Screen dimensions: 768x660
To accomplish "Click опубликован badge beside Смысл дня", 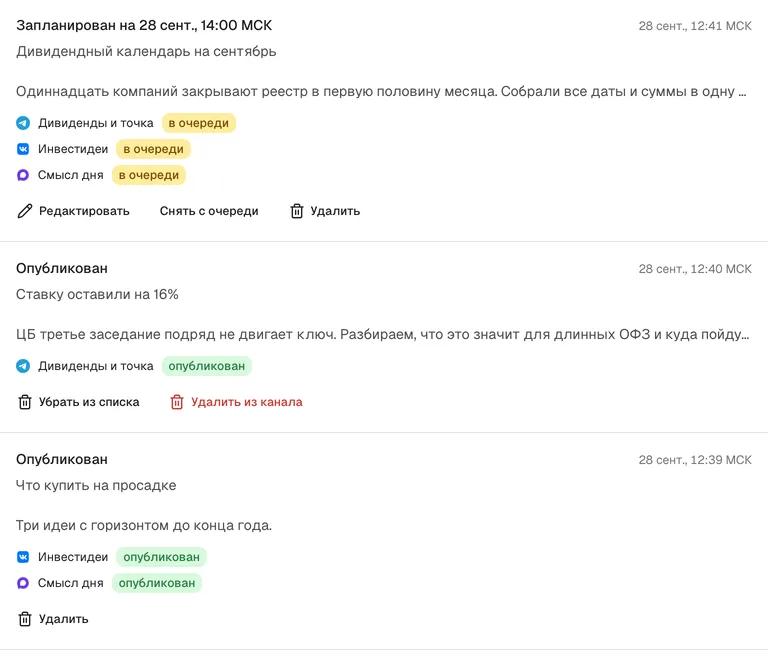I will point(157,583).
